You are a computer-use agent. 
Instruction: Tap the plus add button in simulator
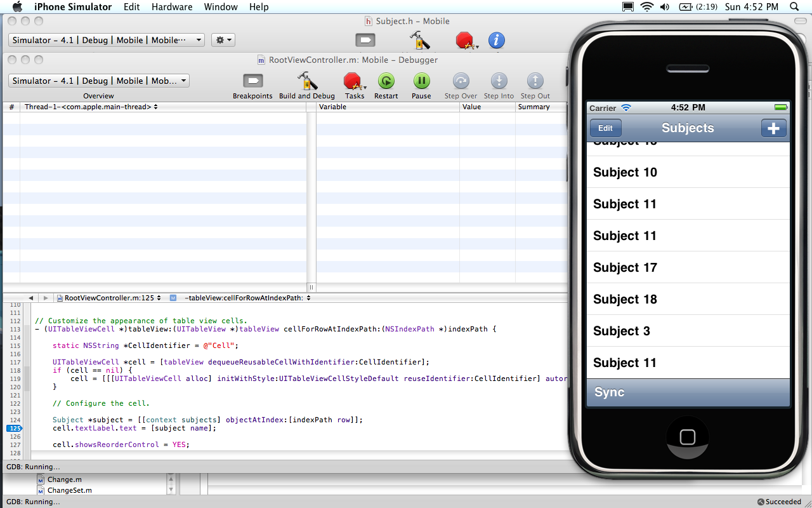pos(773,128)
